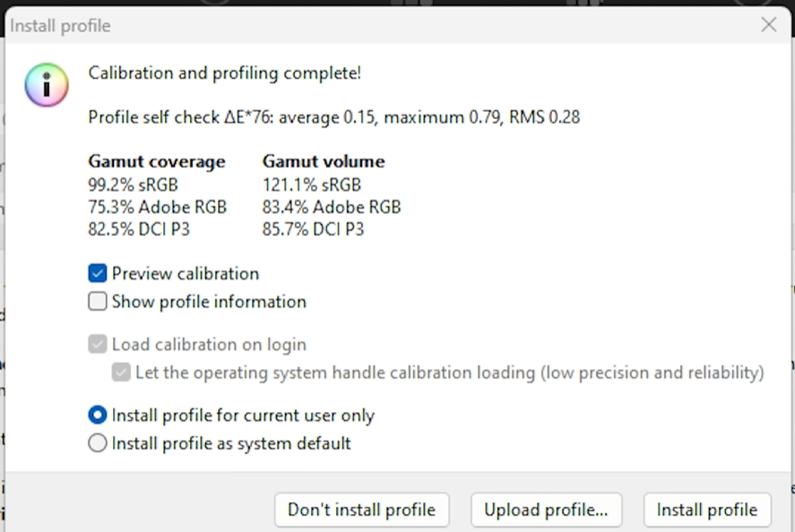Image resolution: width=795 pixels, height=532 pixels.
Task: Uncheck the Preview calibration checkbox
Action: click(x=98, y=273)
